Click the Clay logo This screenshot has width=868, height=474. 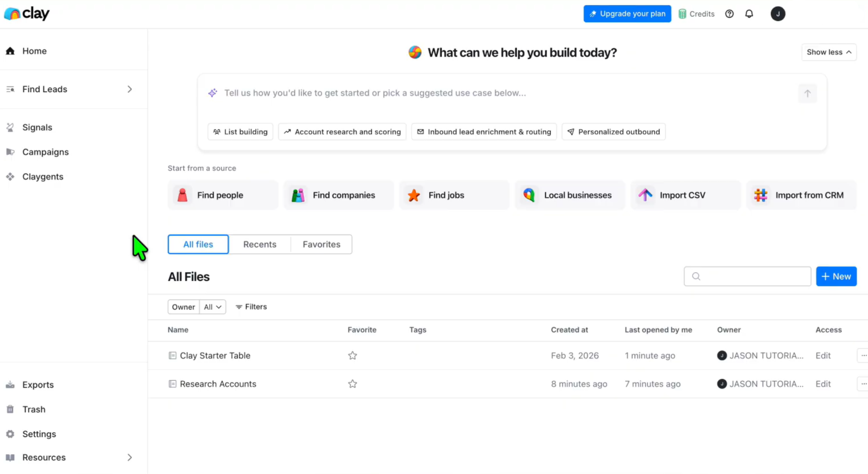(x=27, y=14)
